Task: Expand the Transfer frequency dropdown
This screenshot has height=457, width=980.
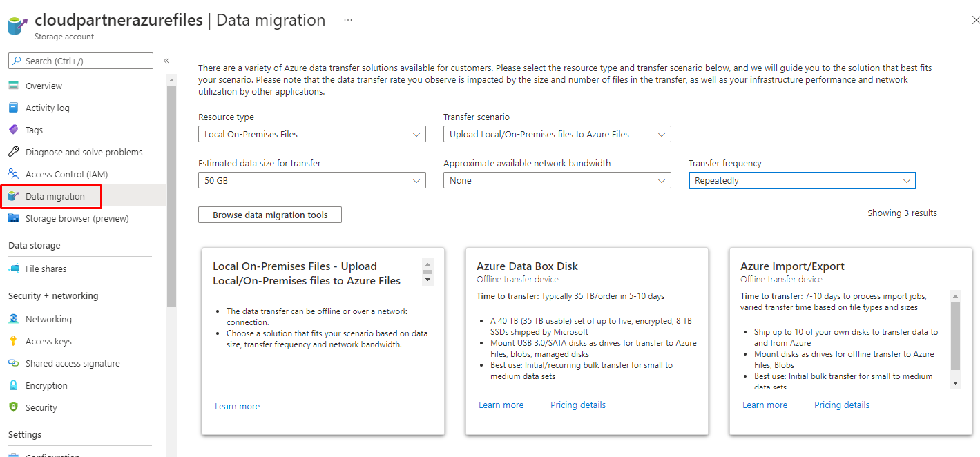Action: 802,180
